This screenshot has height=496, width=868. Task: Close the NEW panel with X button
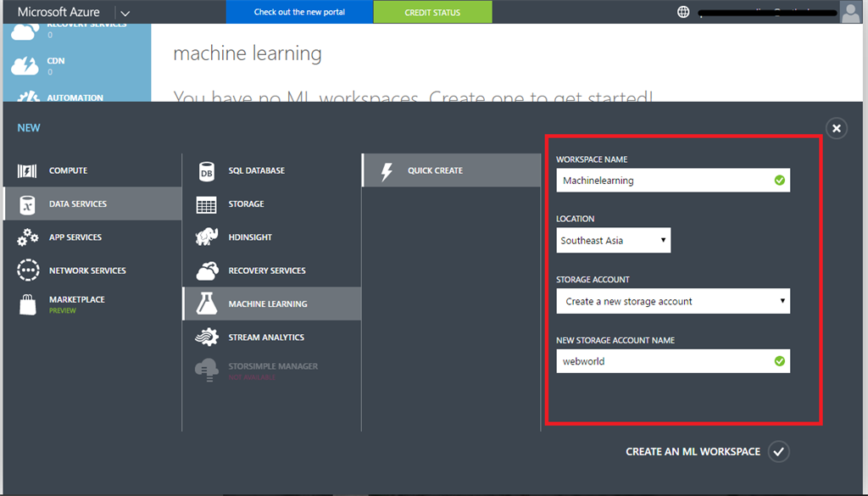pyautogui.click(x=837, y=128)
